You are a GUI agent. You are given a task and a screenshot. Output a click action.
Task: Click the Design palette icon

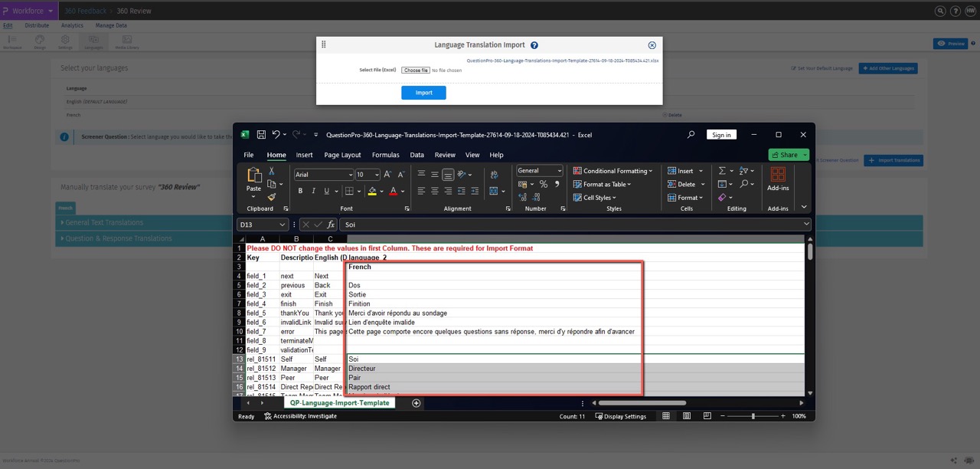pyautogui.click(x=40, y=40)
